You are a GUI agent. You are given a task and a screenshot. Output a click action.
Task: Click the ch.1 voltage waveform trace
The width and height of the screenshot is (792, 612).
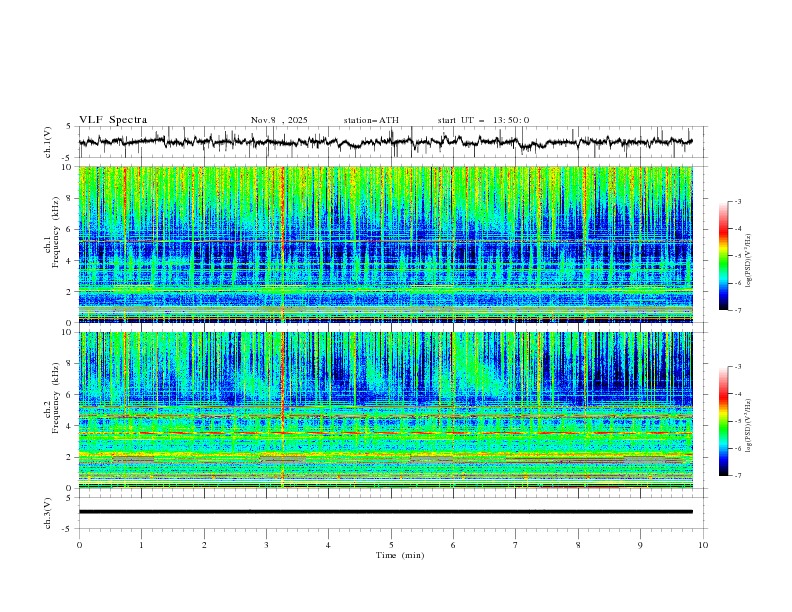[385, 142]
